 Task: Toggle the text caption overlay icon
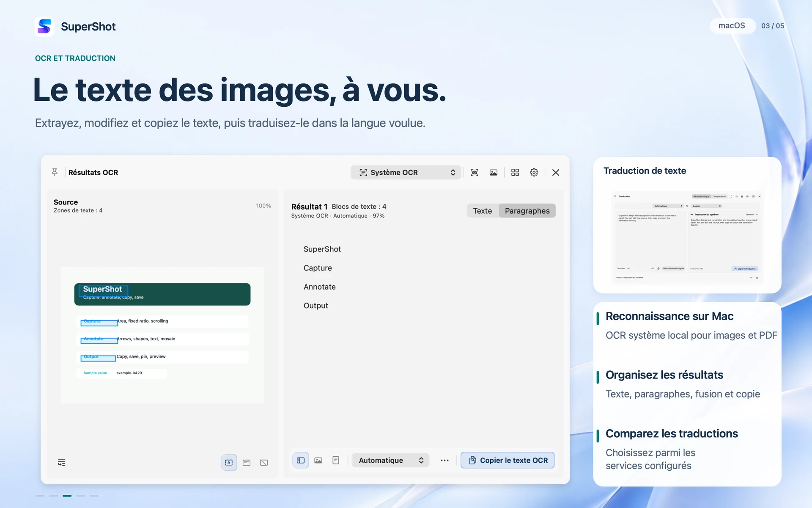tap(247, 462)
